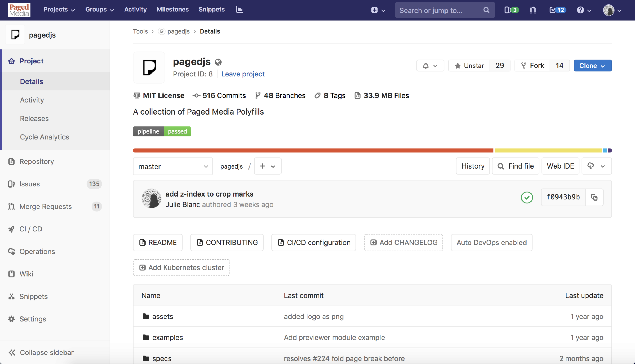Open the download source code icon button

click(596, 166)
